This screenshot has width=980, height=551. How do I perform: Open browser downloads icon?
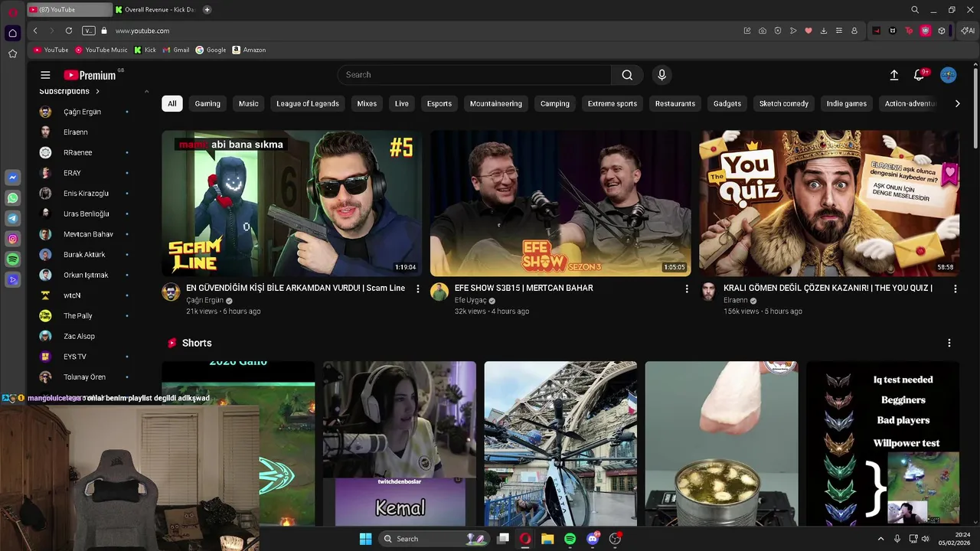tap(824, 31)
